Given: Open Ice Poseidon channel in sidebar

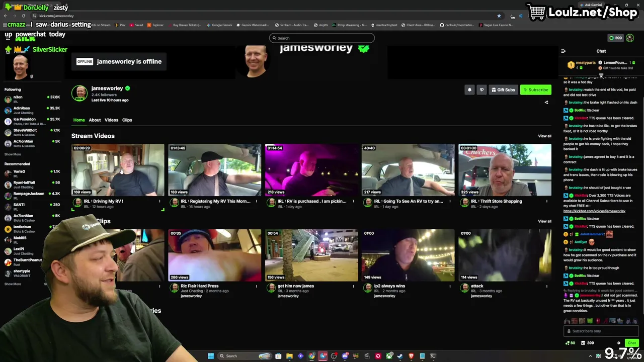Looking at the screenshot, I should pos(32,121).
